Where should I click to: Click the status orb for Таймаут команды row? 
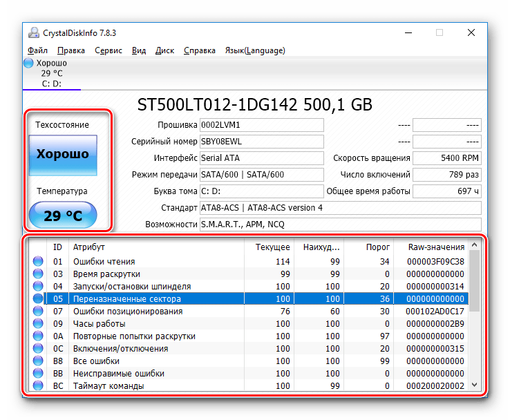38,385
